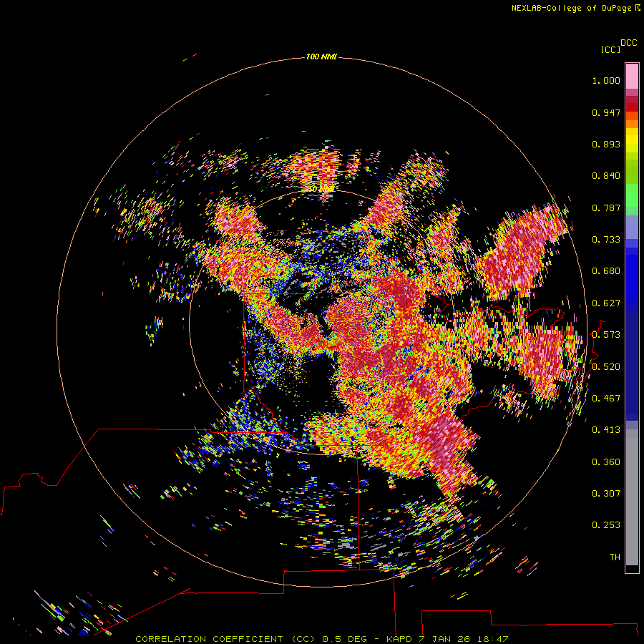
Task: Click the bright green band in color legend
Action: pos(632,195)
